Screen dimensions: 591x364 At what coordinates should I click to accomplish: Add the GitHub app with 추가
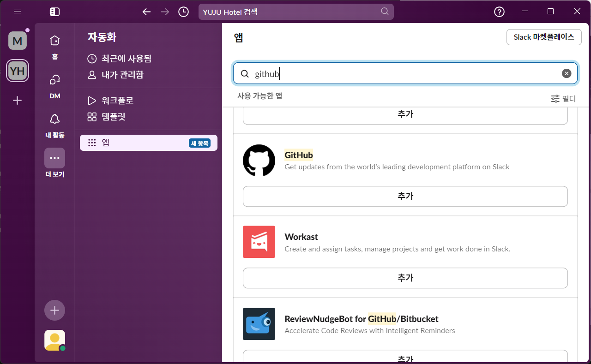405,196
